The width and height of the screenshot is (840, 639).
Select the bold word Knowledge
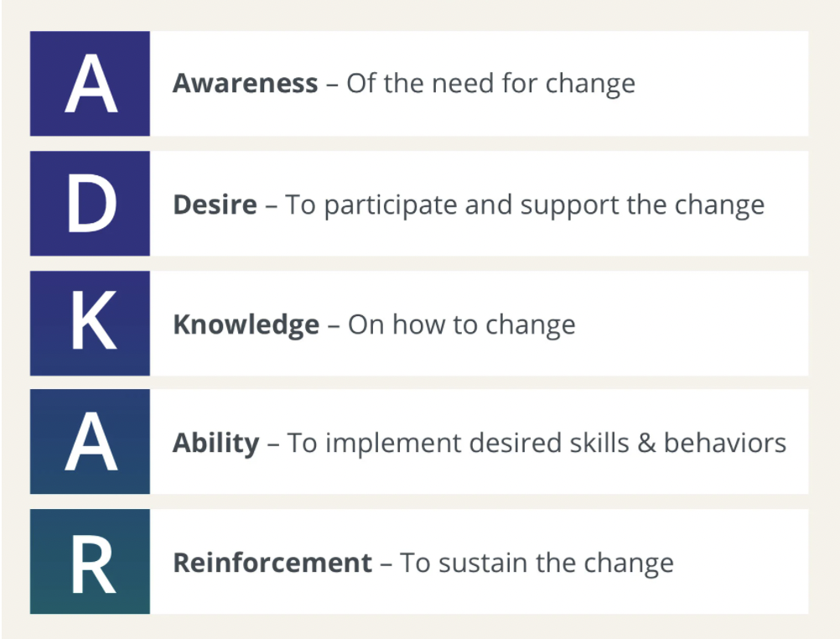(x=246, y=325)
